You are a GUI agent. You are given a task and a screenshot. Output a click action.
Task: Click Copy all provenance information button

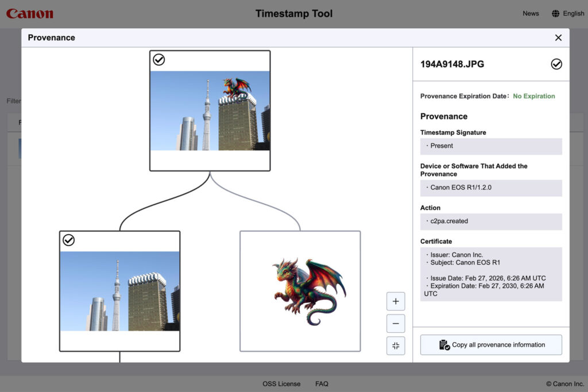[x=491, y=345]
